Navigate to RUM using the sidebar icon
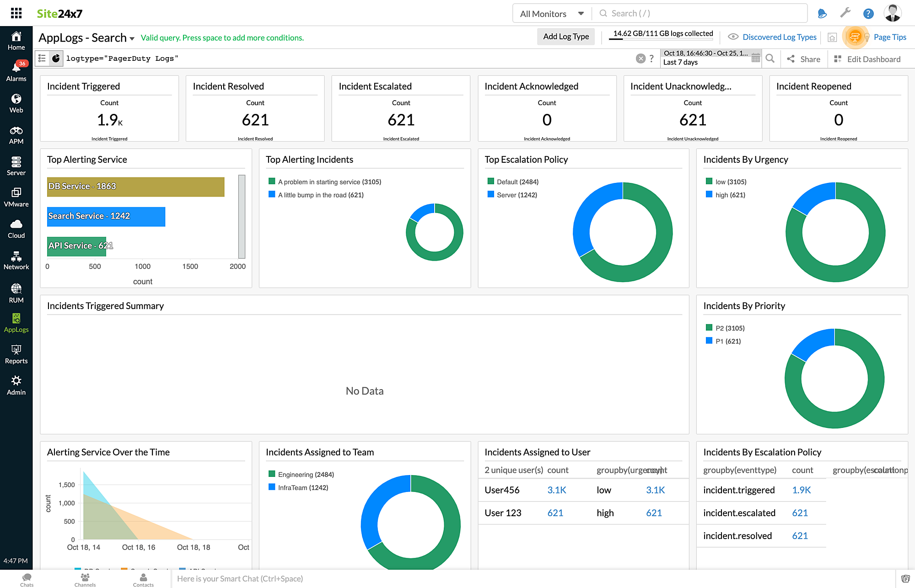This screenshot has width=915, height=588. click(x=16, y=293)
